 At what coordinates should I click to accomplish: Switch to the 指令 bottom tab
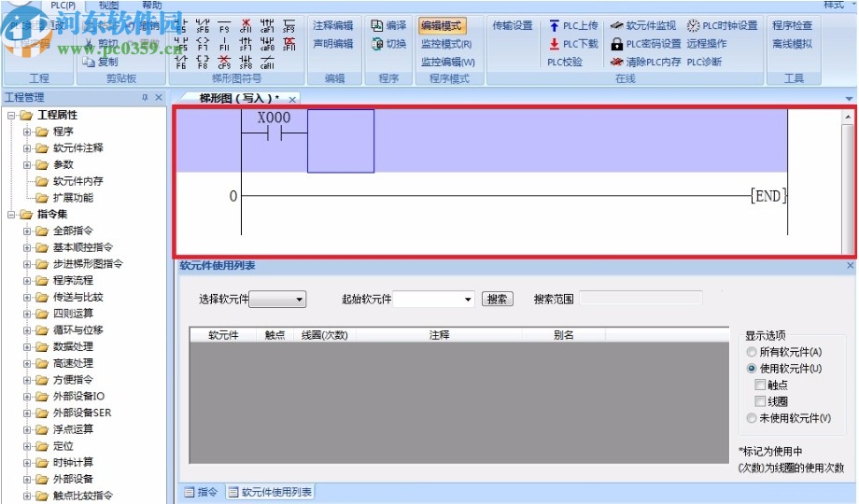[201, 492]
